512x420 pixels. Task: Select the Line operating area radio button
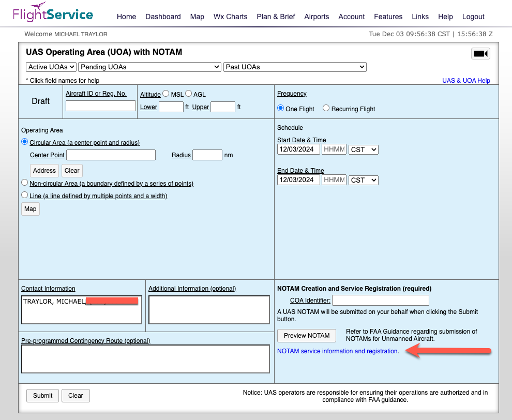click(24, 195)
